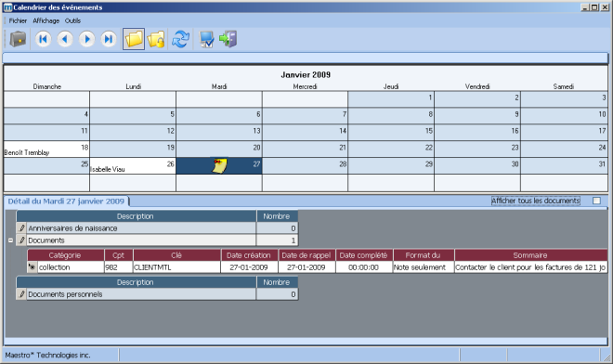Screen dimensions: 613x364
Task: Click the locked folder icon
Action: click(156, 39)
